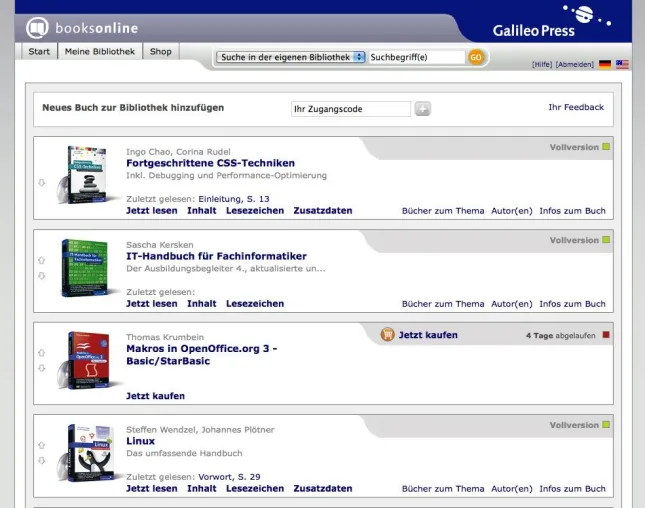645x508 pixels.
Task: Open the Start tab
Action: coord(39,51)
